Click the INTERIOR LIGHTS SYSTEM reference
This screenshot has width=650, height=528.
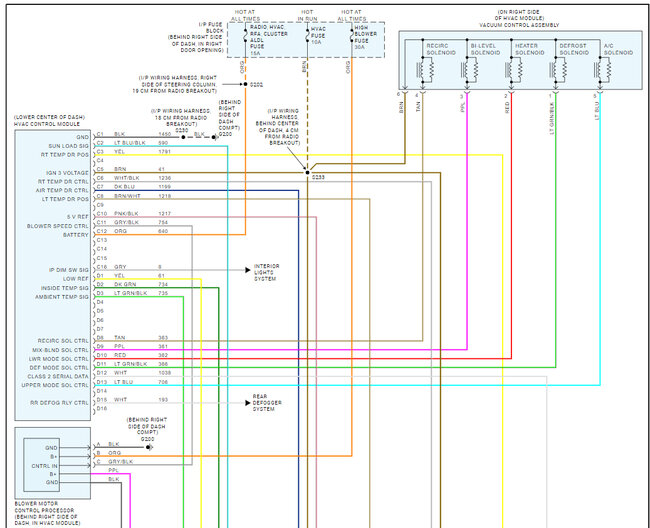[267, 273]
